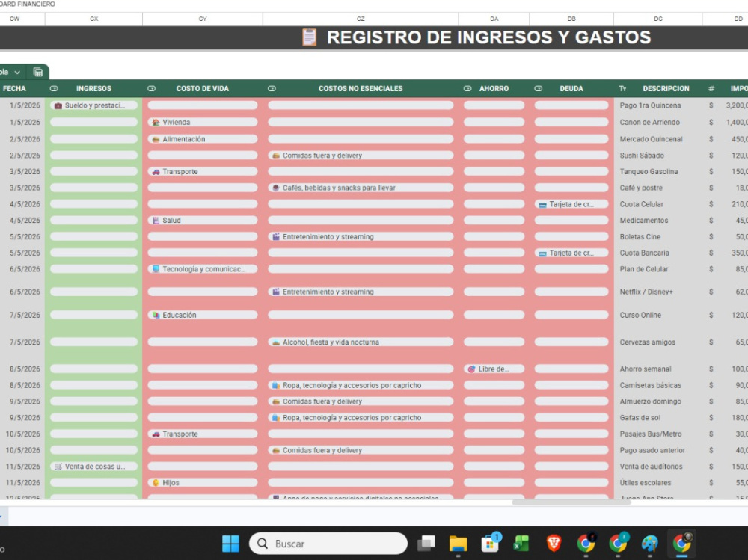
Task: Open Entretenimiento y streaming chip in Boletas Cine row
Action: pyautogui.click(x=361, y=236)
